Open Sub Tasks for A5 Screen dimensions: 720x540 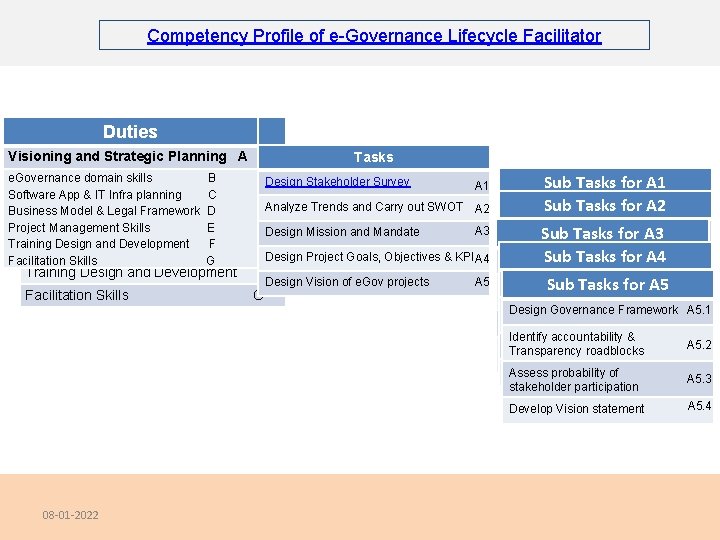tap(608, 284)
